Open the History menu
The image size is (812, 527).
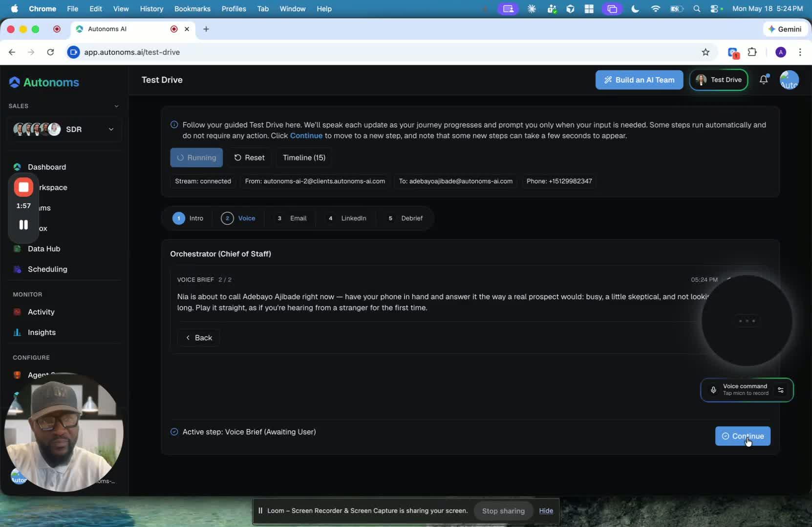(151, 9)
